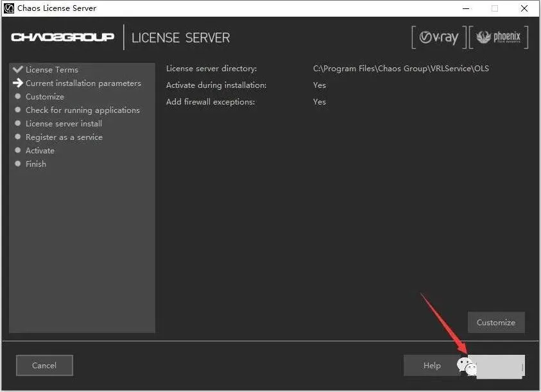Click the Cancel button
The height and width of the screenshot is (392, 541).
coord(44,366)
